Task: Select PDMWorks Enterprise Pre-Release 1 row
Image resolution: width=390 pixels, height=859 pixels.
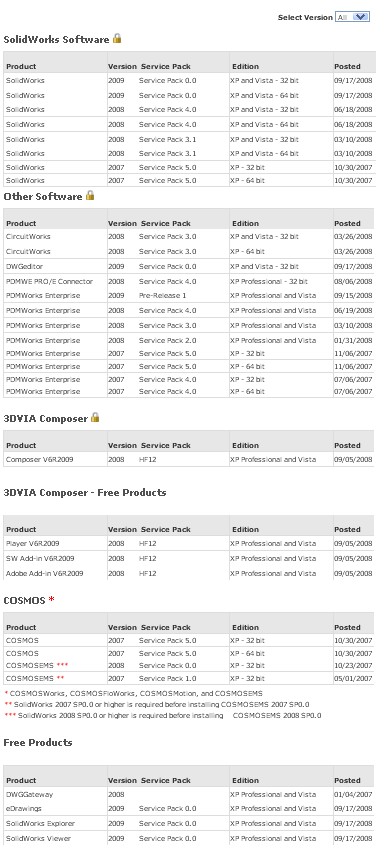Action: (189, 295)
